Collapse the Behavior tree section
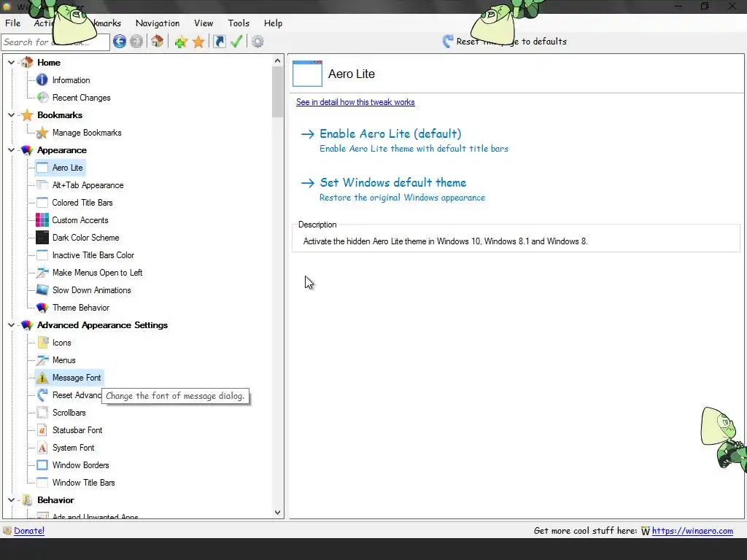The image size is (747, 560). pos(12,500)
